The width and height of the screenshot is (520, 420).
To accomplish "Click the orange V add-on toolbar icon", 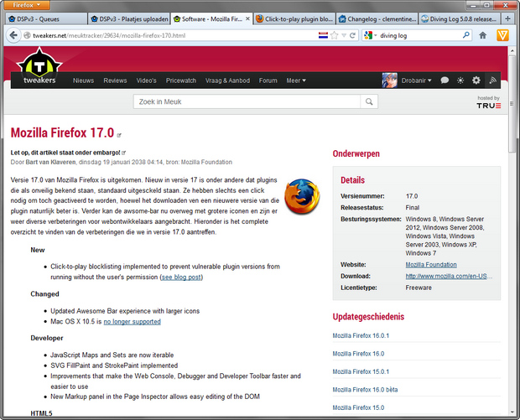I will pyautogui.click(x=502, y=35).
